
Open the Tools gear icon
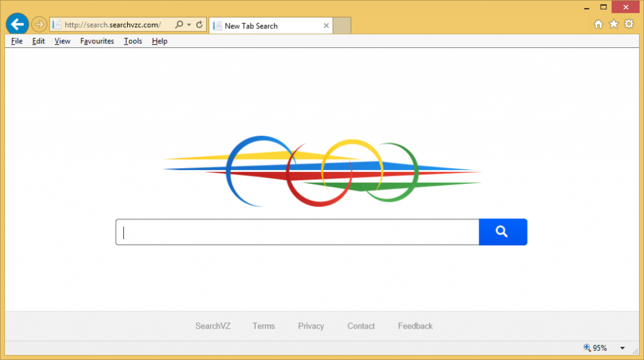click(628, 25)
